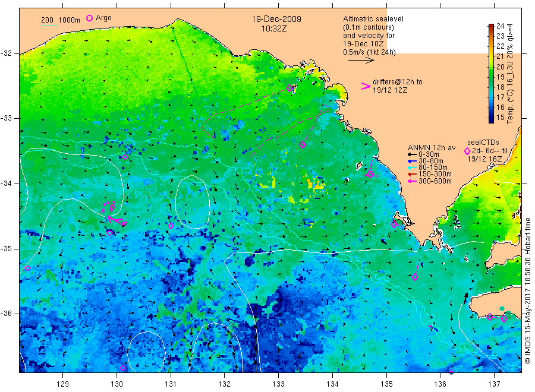This screenshot has height=392, width=535.
Task: Click the 200 1000m depth contour label
Action: [x=61, y=20]
